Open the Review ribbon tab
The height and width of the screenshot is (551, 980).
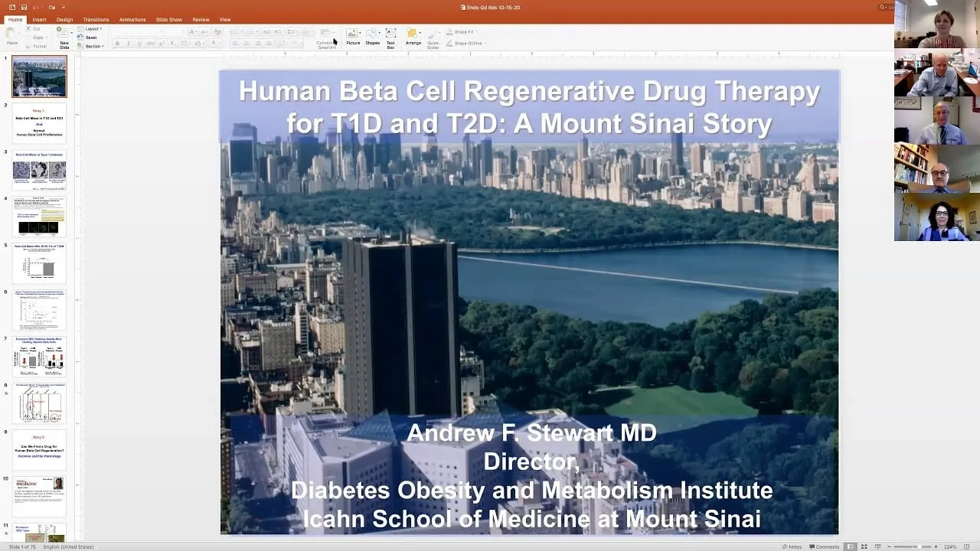pyautogui.click(x=201, y=19)
